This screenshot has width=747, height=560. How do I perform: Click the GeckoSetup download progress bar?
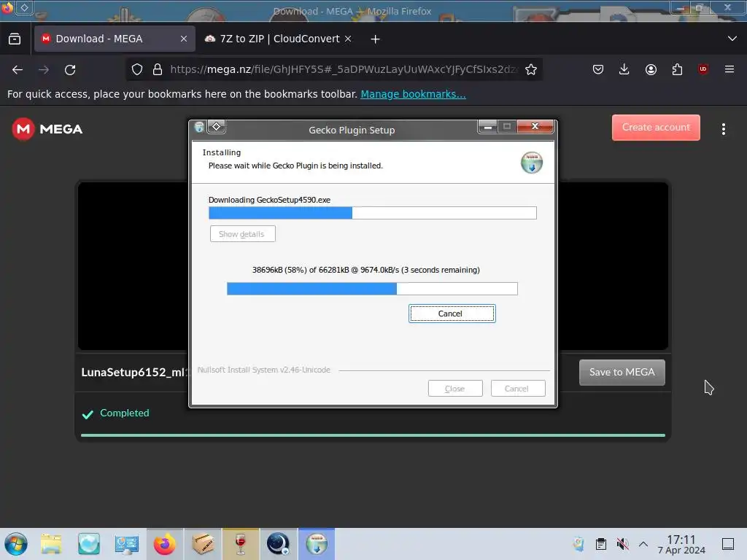point(373,213)
